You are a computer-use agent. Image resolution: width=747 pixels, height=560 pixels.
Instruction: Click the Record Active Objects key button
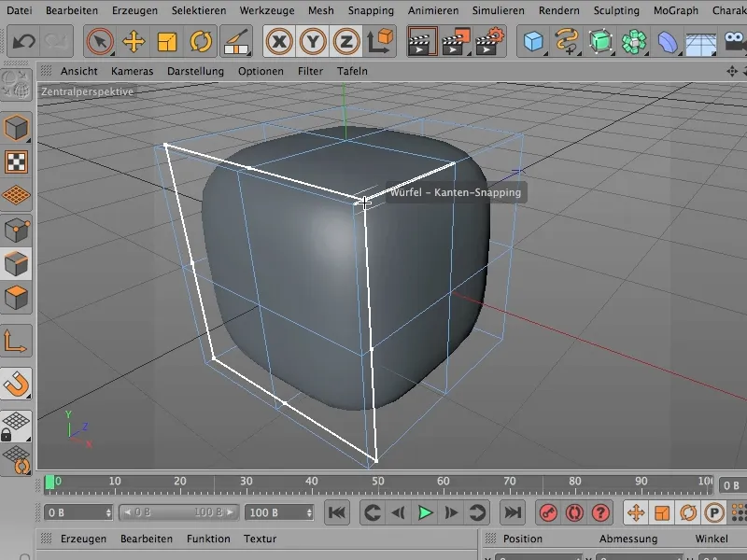pos(548,512)
